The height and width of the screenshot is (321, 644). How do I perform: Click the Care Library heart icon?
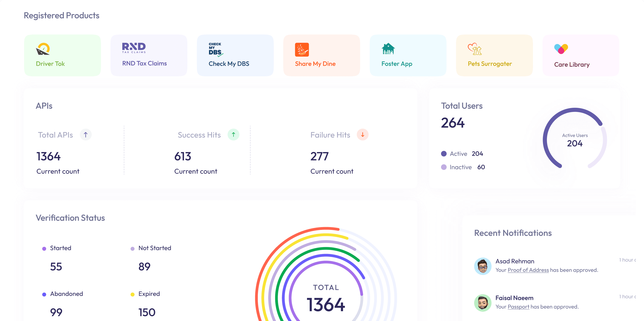pos(561,49)
